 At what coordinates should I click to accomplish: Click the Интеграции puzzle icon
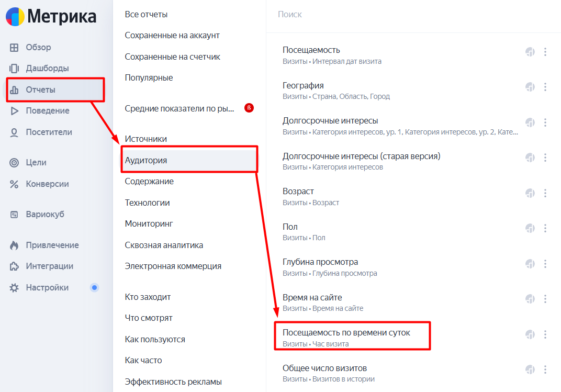15,266
